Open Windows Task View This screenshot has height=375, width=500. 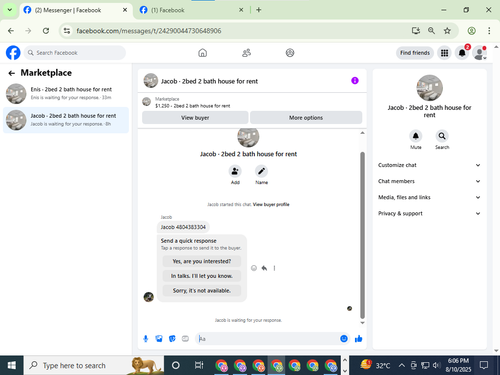click(x=199, y=366)
